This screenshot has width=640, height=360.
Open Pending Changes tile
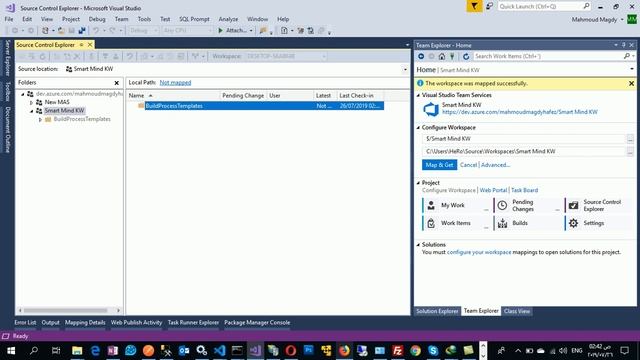point(527,205)
